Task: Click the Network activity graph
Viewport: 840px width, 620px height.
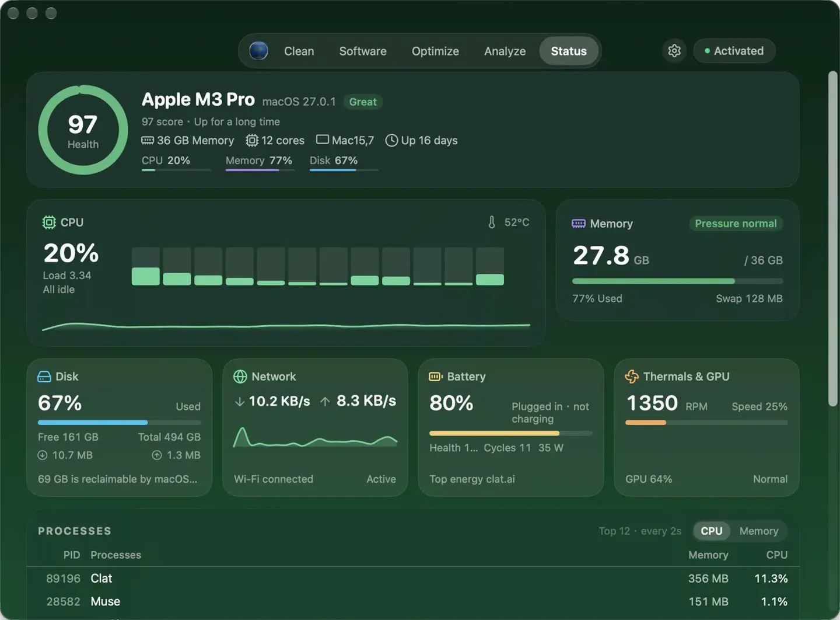Action: [x=315, y=437]
